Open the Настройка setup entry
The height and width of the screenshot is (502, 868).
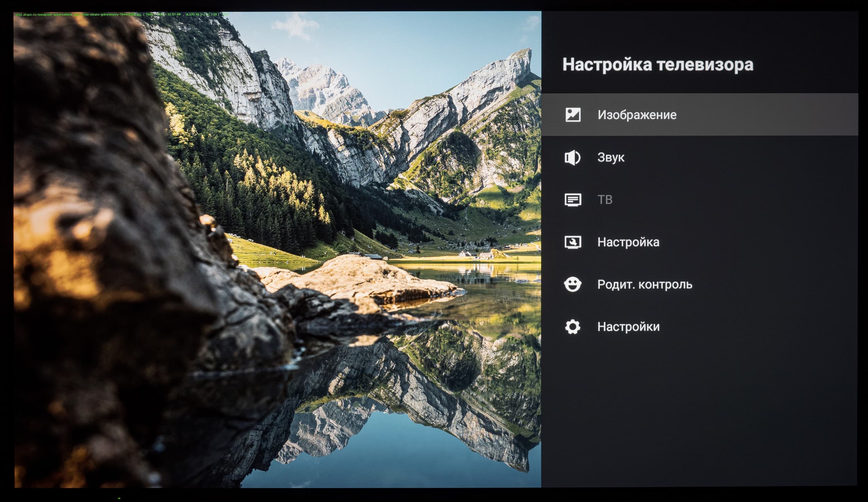point(628,242)
